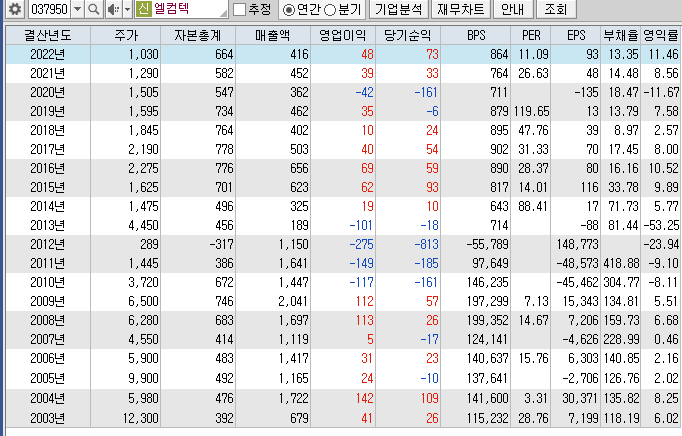
Task: Select the 2008년 row label
Action: 47,320
